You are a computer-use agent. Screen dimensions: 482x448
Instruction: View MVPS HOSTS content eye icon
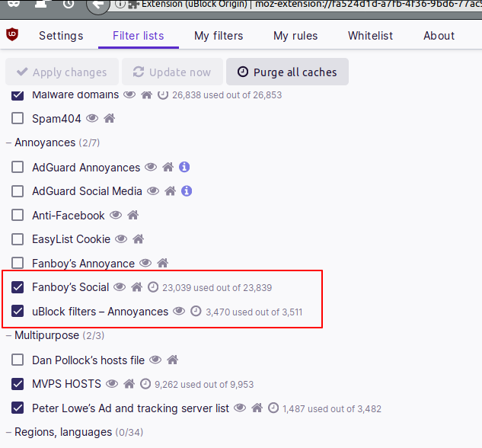coord(112,384)
